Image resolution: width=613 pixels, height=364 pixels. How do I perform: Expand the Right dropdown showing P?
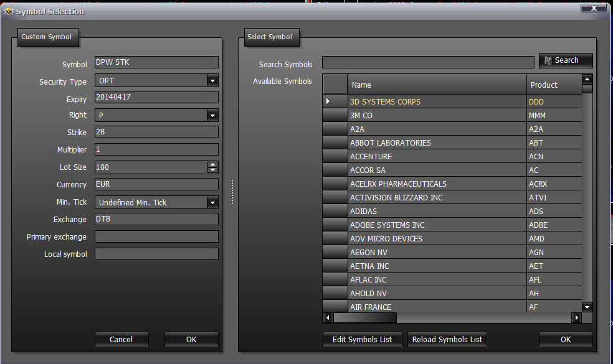pyautogui.click(x=212, y=116)
